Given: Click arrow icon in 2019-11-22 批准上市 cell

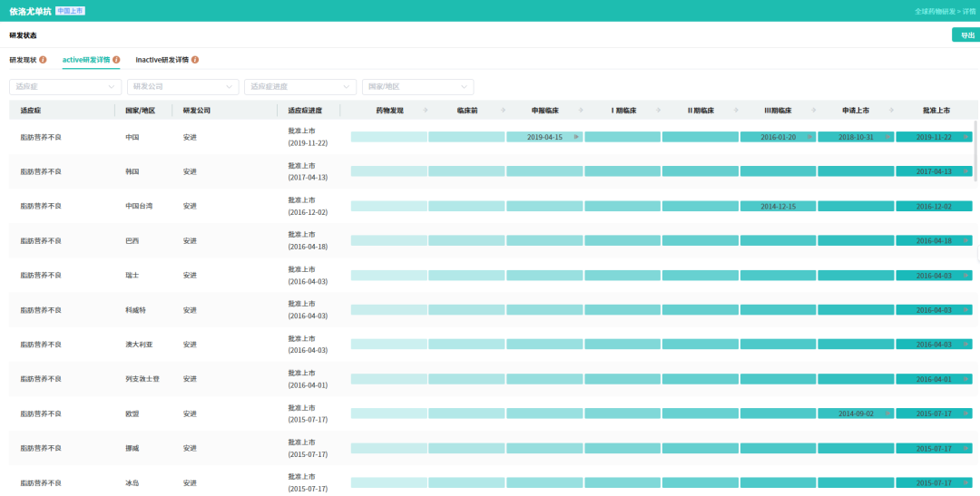Looking at the screenshot, I should pos(966,137).
